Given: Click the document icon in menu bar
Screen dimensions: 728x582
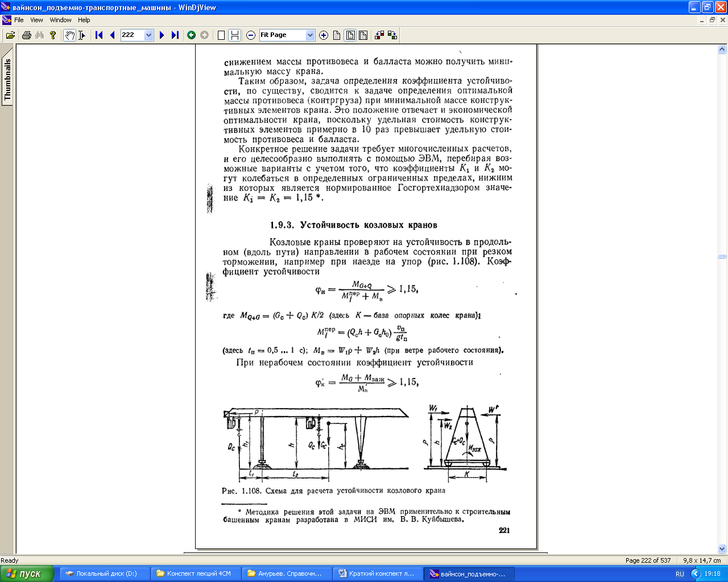Looking at the screenshot, I should pos(7,20).
